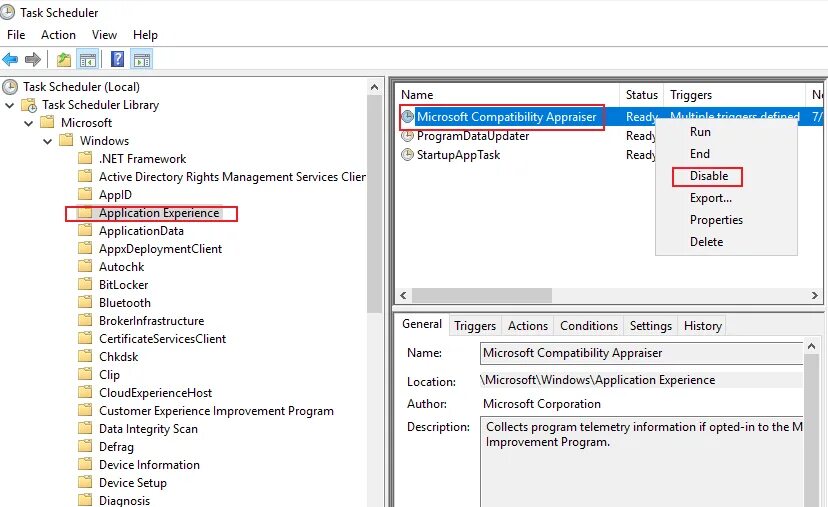Click the AppID folder icon
The image size is (828, 507).
click(x=85, y=194)
